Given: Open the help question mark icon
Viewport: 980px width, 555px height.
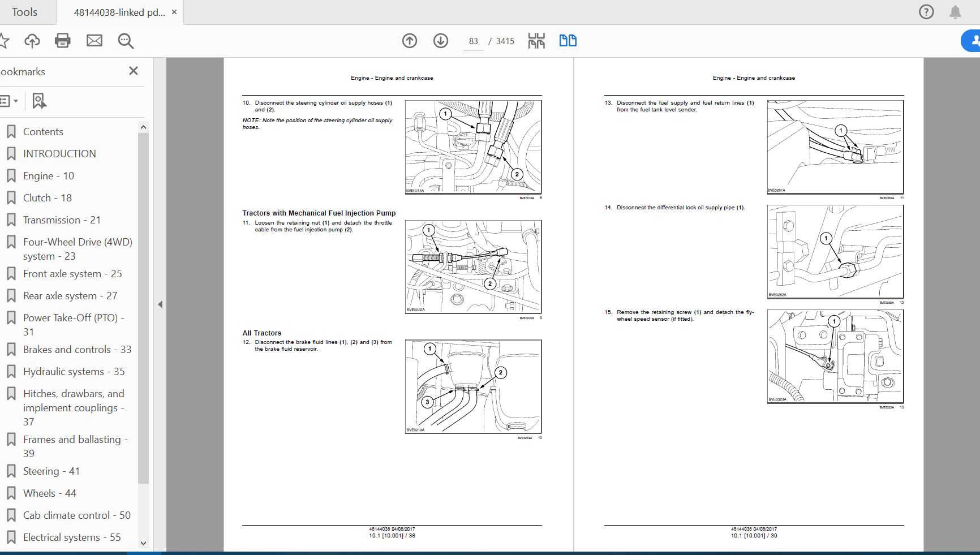Looking at the screenshot, I should click(926, 12).
